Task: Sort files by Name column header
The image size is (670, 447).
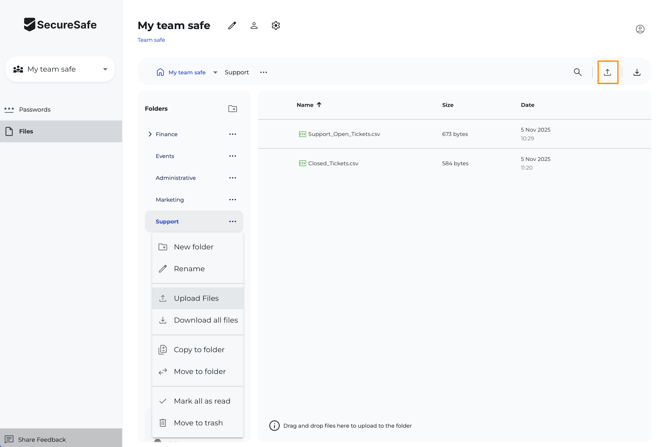Action: (x=305, y=105)
